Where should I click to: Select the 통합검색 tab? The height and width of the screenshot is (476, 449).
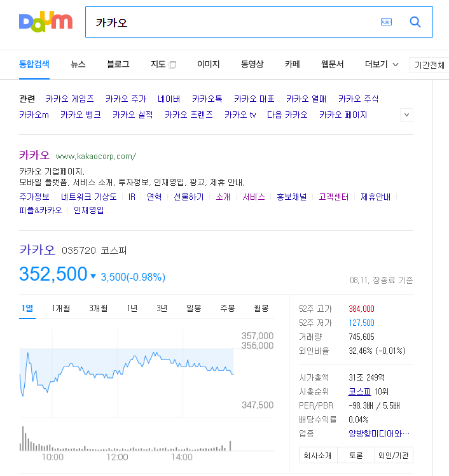(34, 64)
